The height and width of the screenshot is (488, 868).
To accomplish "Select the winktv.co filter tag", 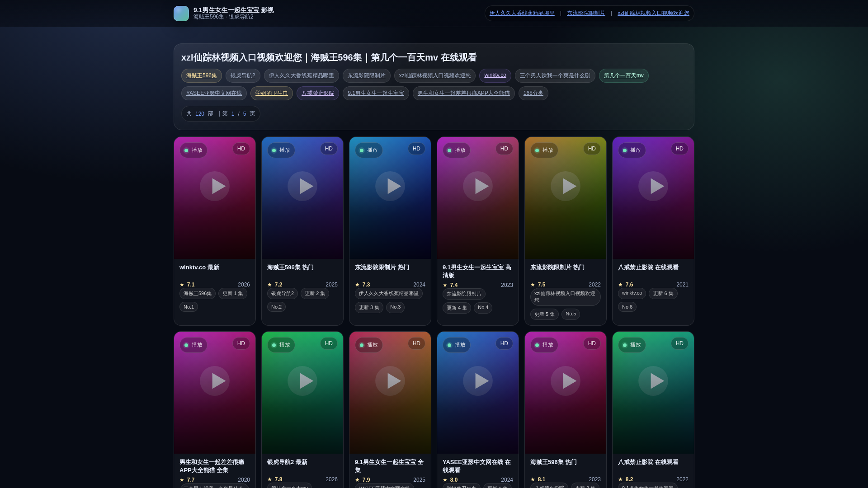I will pos(495,75).
